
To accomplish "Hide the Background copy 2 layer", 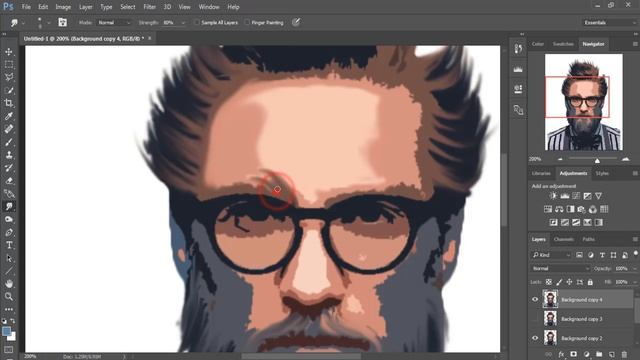I will click(x=535, y=338).
